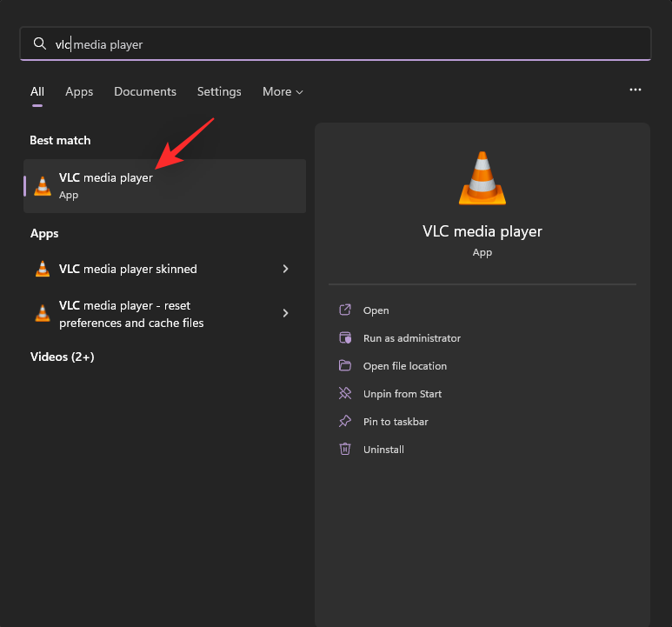
Task: Click the cone icon for VLC skinned
Action: click(43, 269)
